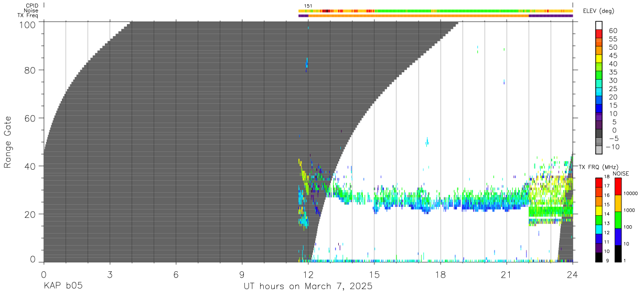Screen dimensions: 644x297
Task: Click Range Gate tick label 80
Action: point(30,70)
